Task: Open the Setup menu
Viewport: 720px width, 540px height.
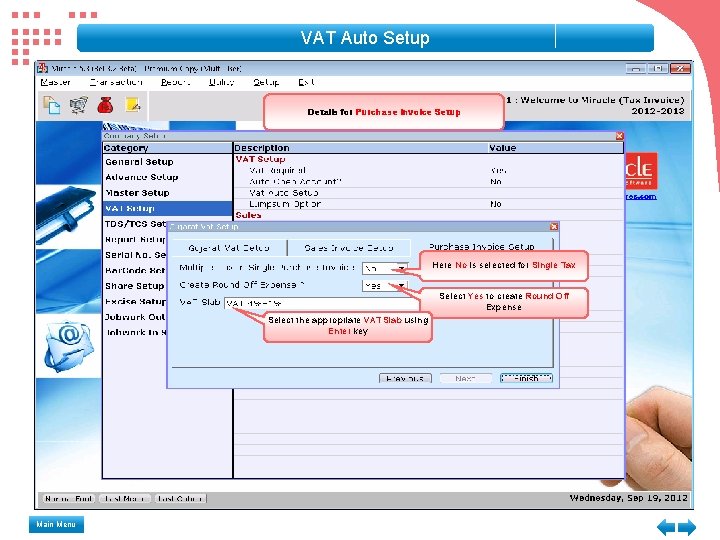Action: [266, 82]
